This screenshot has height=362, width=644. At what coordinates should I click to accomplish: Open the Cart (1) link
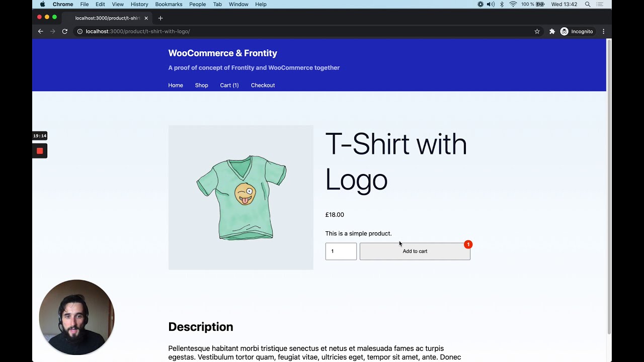click(229, 85)
